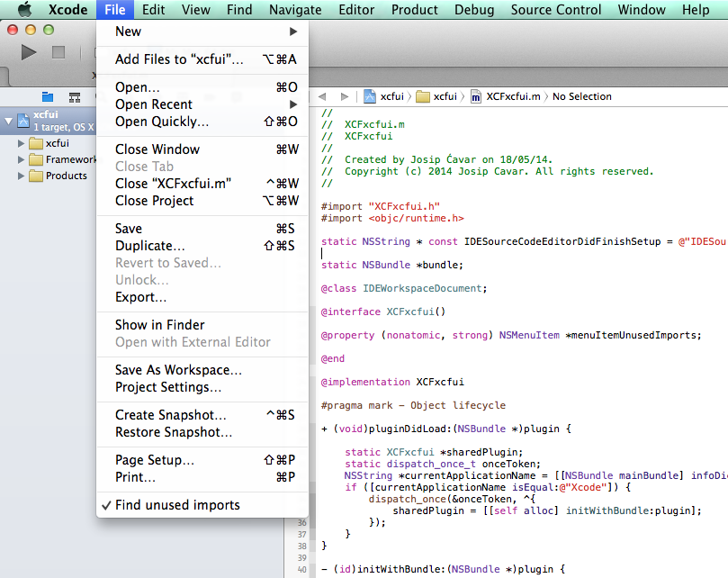The width and height of the screenshot is (728, 578).
Task: Click the #pragma mark - Object lifecycle line
Action: (413, 405)
